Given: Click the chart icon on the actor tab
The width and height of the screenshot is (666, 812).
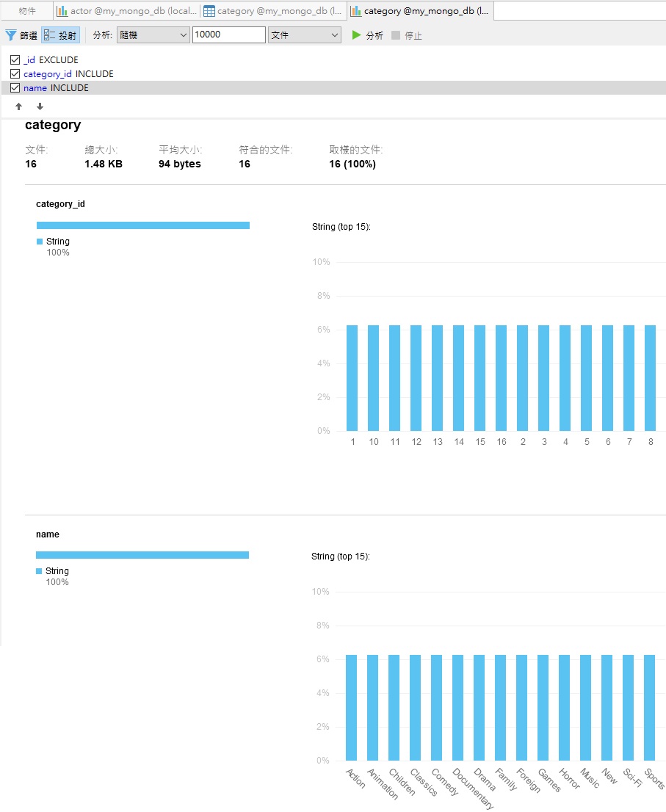Looking at the screenshot, I should pyautogui.click(x=62, y=11).
